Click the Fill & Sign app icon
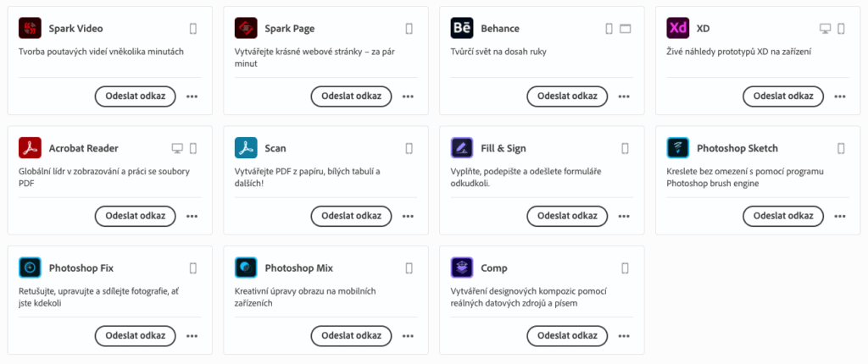This screenshot has height=364, width=868. (462, 148)
